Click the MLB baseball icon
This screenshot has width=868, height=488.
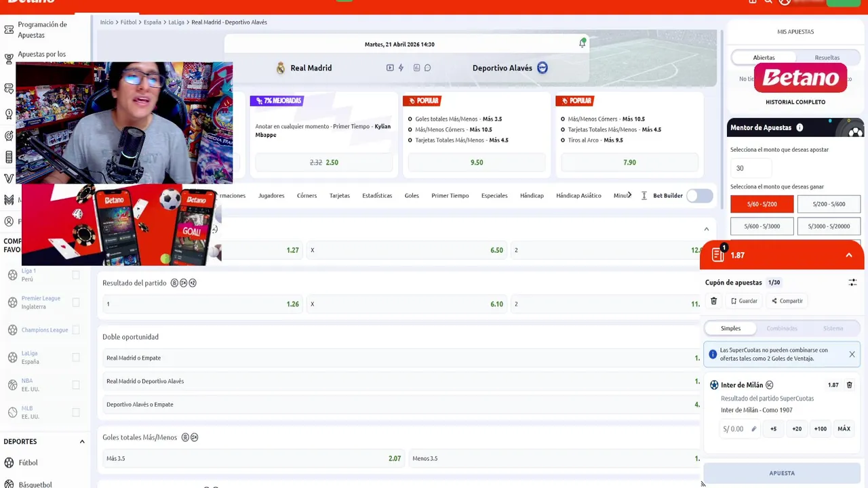tap(12, 412)
